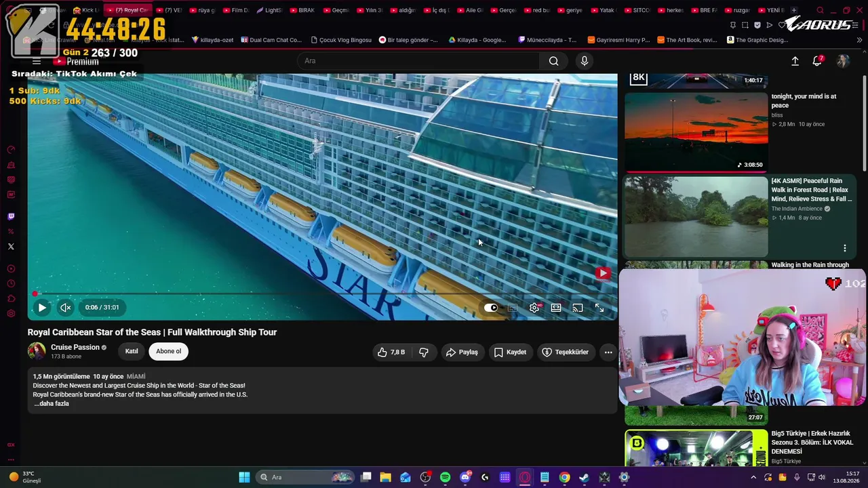Viewport: 868px width, 488px height.
Task: Open the Opera sidebar history clock
Action: (11, 283)
